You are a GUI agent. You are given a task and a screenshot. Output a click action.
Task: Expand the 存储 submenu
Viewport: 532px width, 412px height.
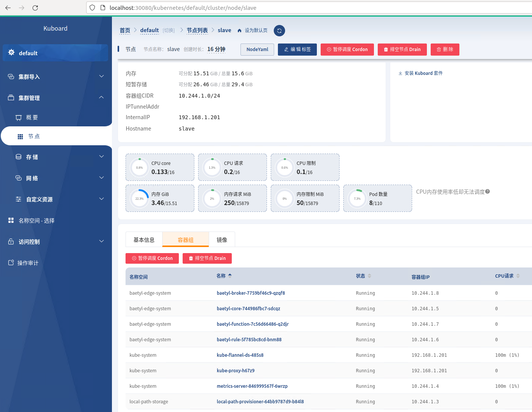click(56, 157)
